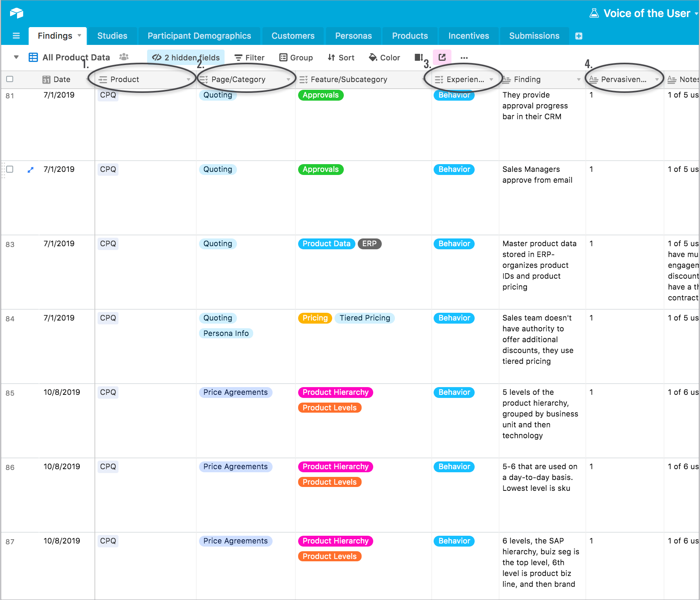The height and width of the screenshot is (600, 700).
Task: Click the Price Agreements tag in row 87
Action: pos(235,541)
